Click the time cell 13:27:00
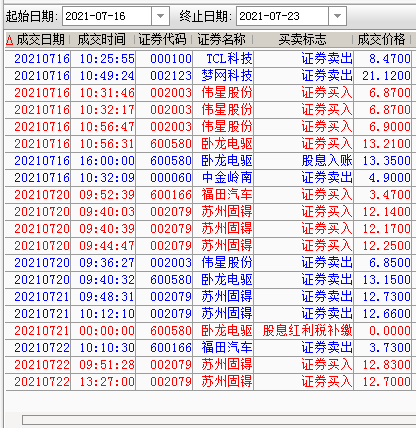Screen dimensions: 416x428 pyautogui.click(x=103, y=382)
